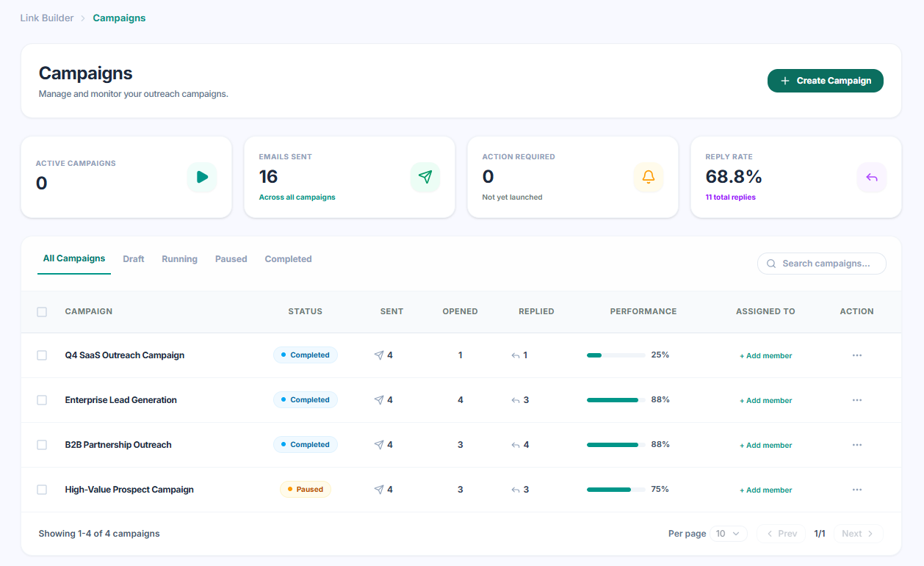Image resolution: width=924 pixels, height=566 pixels.
Task: Add member to High-Value Prospect Campaign
Action: click(766, 490)
